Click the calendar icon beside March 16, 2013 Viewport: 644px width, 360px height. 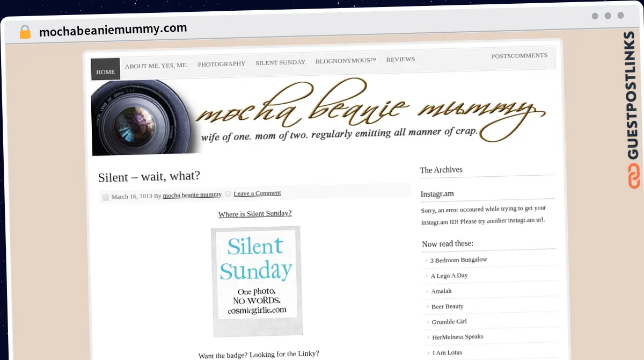click(105, 197)
